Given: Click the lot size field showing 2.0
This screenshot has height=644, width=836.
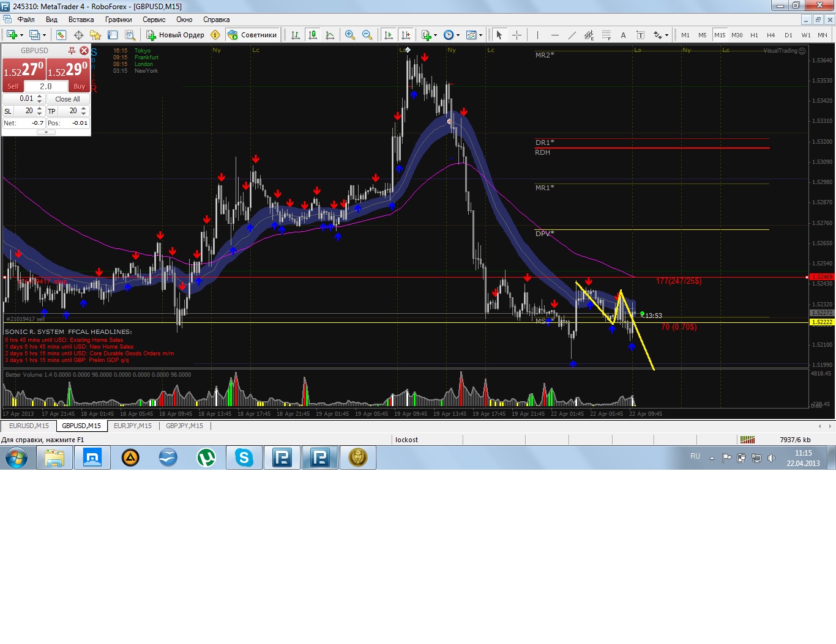Looking at the screenshot, I should (x=46, y=86).
